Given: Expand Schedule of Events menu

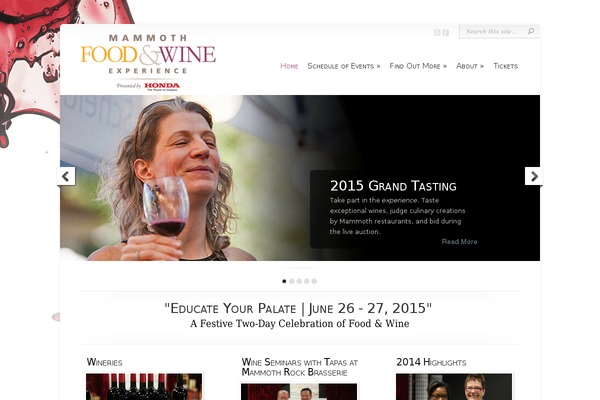Looking at the screenshot, I should pos(344,66).
